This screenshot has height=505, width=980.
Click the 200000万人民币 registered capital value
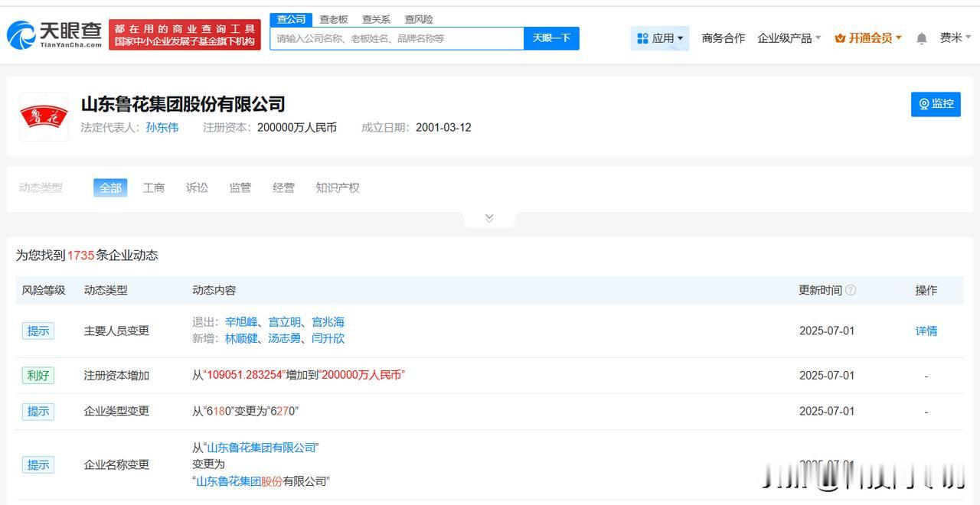click(297, 128)
